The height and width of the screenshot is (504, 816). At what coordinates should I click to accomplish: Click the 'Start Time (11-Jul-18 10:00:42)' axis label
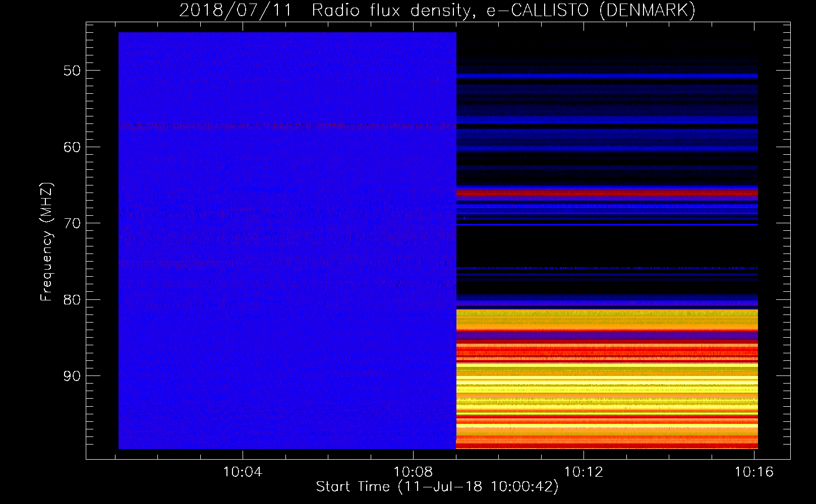(x=437, y=487)
